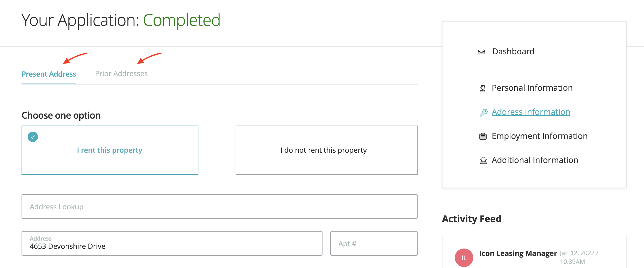
Task: Open the Address Information link
Action: pyautogui.click(x=531, y=112)
